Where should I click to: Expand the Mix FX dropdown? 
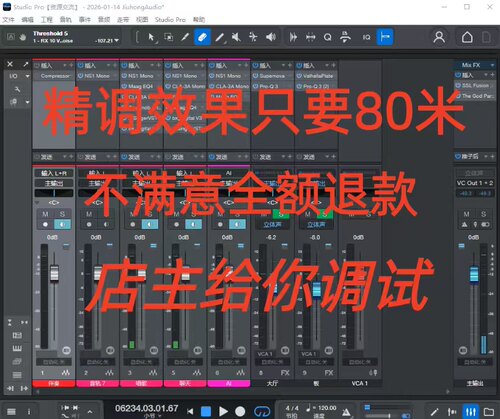(492, 65)
